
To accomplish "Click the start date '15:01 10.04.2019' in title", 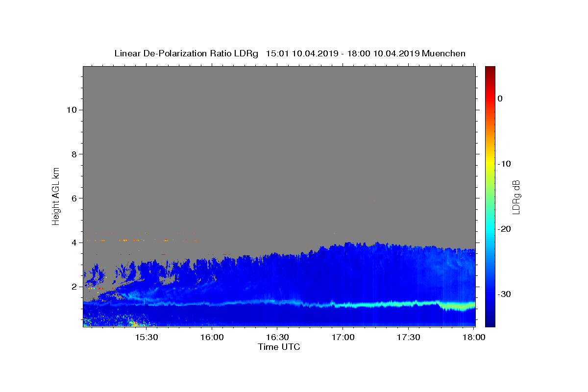I will [301, 53].
